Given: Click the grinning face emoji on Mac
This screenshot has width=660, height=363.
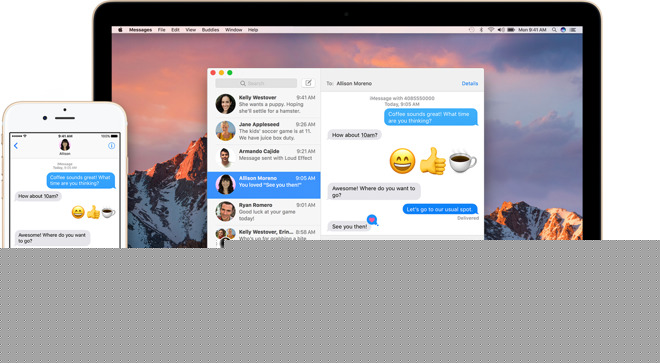Looking at the screenshot, I should point(402,161).
